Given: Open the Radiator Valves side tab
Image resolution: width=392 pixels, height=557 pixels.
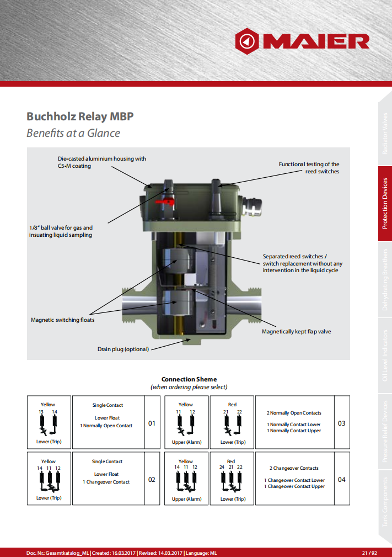Looking at the screenshot, I should (x=385, y=134).
